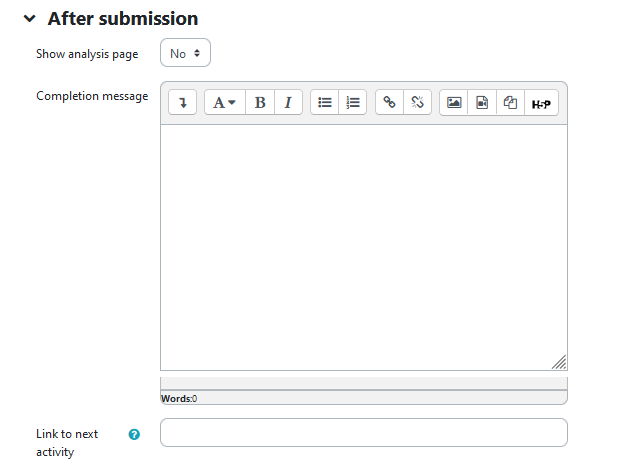Click the H5P insert button
This screenshot has height=473, width=632.
tap(541, 102)
